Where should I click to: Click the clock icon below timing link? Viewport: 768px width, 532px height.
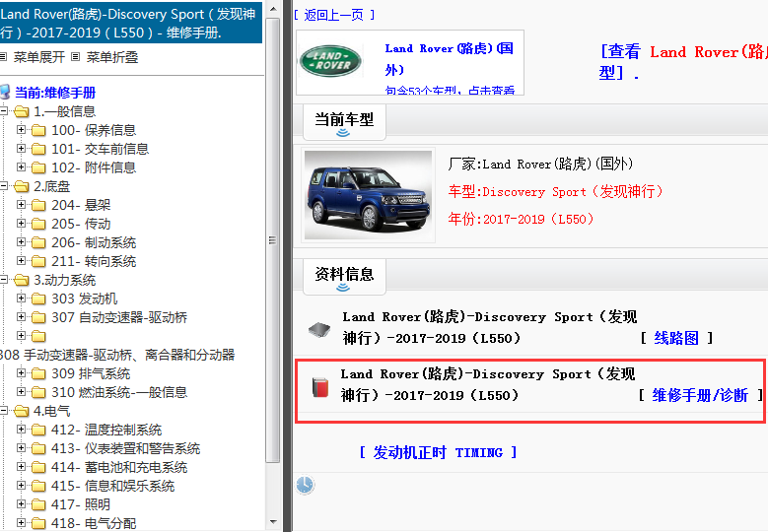305,485
